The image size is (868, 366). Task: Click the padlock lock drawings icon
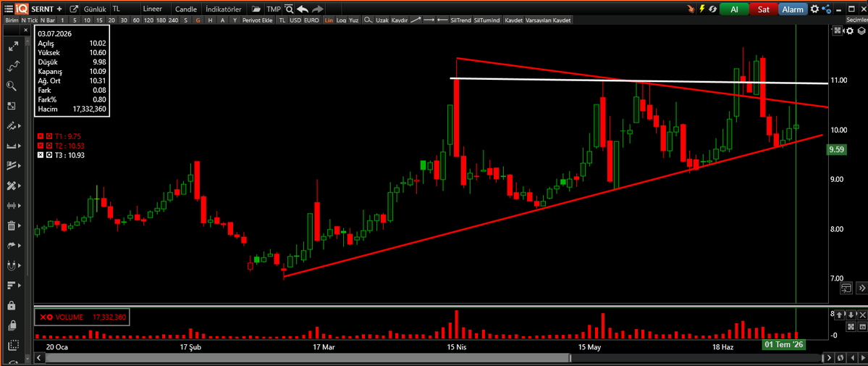[x=12, y=306]
